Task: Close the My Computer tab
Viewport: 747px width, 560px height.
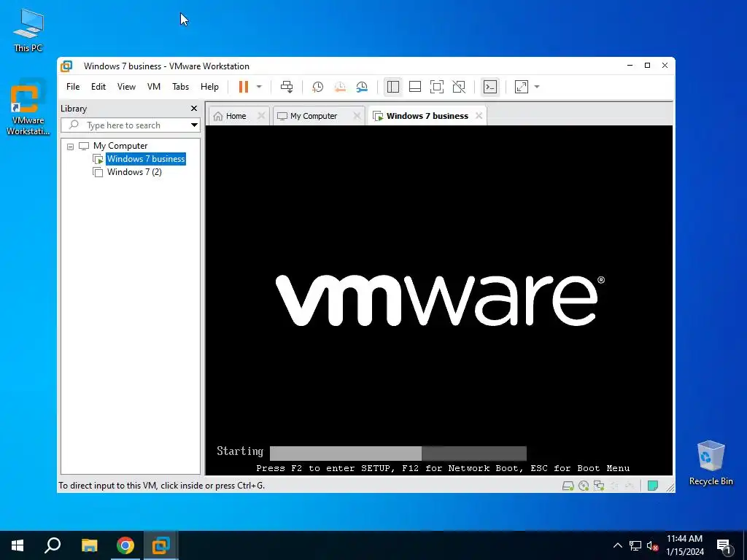Action: pyautogui.click(x=357, y=116)
